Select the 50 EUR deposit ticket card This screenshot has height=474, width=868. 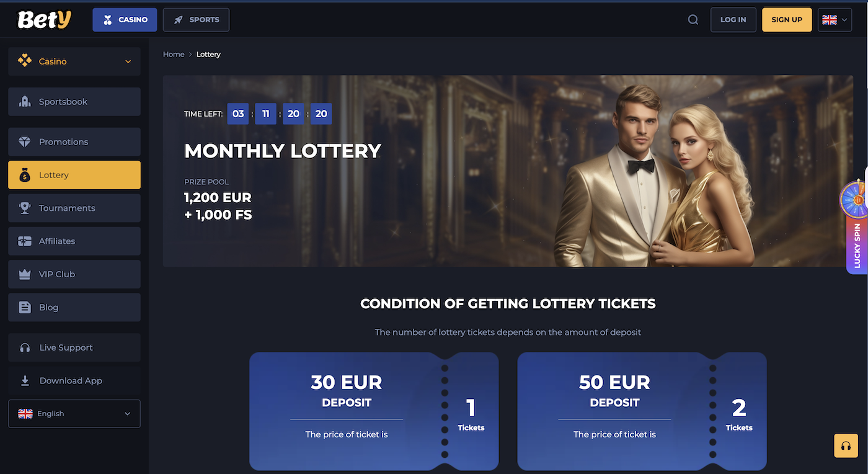[x=642, y=411]
